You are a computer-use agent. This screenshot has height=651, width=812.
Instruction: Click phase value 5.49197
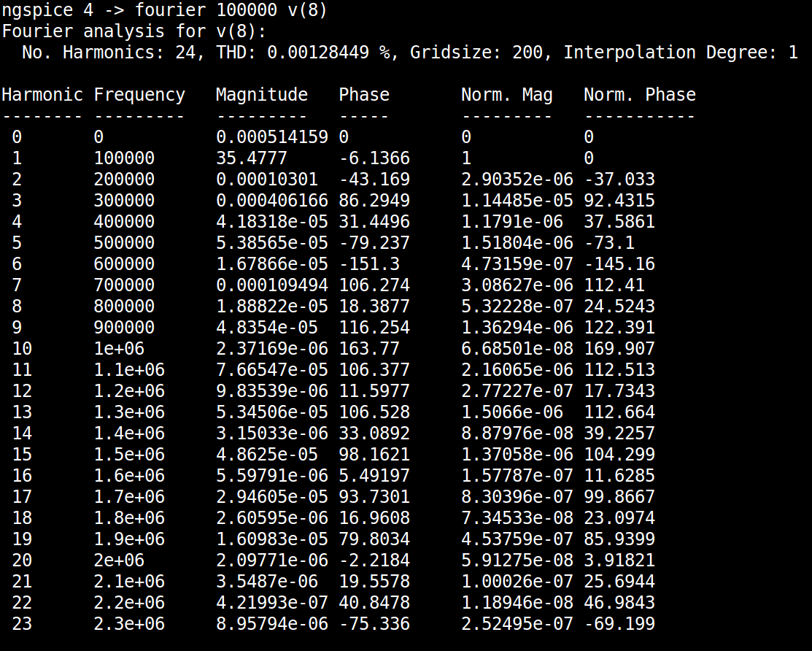point(374,476)
